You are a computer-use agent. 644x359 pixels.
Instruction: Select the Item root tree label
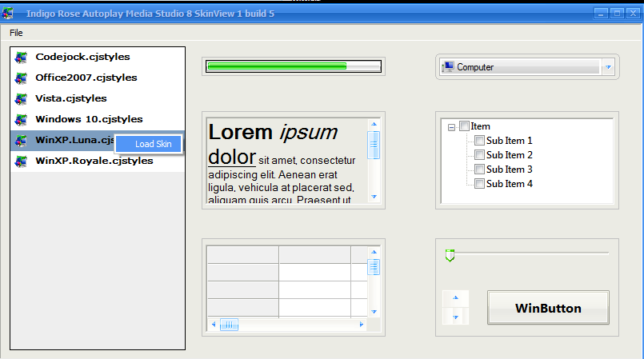click(x=480, y=126)
